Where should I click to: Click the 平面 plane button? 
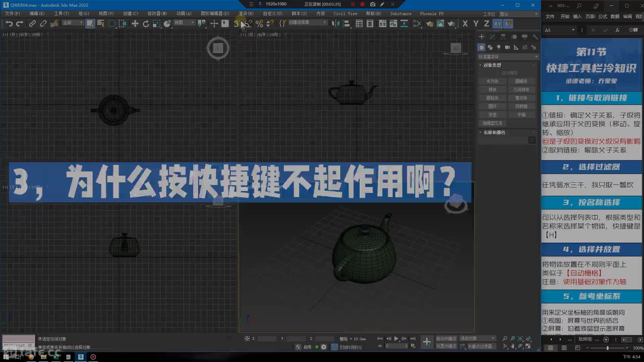pos(521,115)
